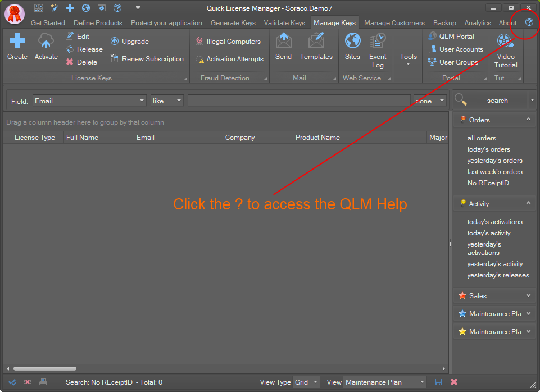Click Release license key
Viewport: 540px width, 392px height.
84,49
